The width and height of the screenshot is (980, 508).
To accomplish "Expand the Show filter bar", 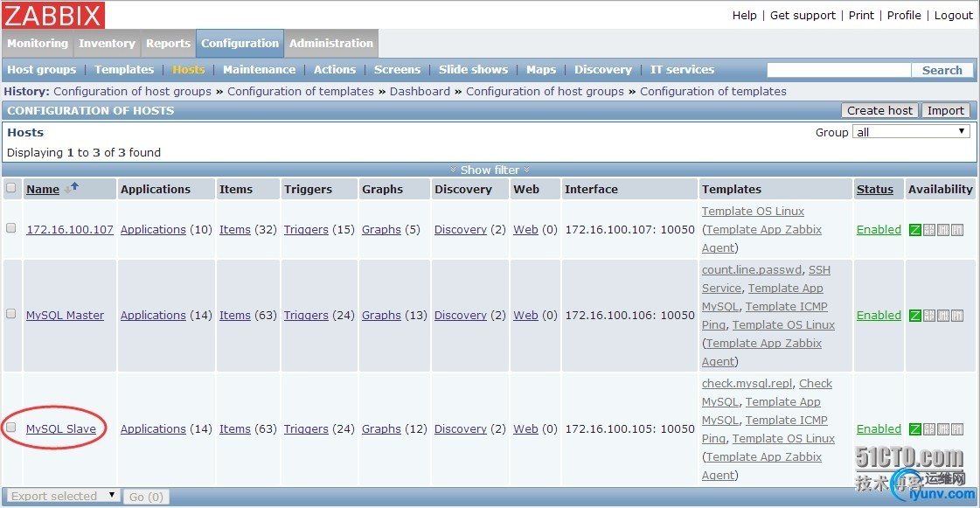I will click(x=490, y=170).
